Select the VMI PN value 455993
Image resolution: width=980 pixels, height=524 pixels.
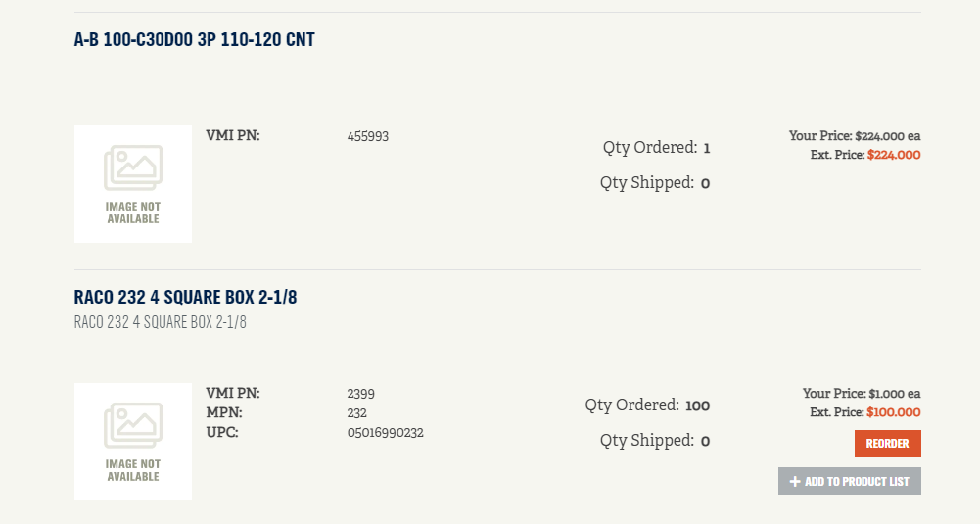(368, 136)
